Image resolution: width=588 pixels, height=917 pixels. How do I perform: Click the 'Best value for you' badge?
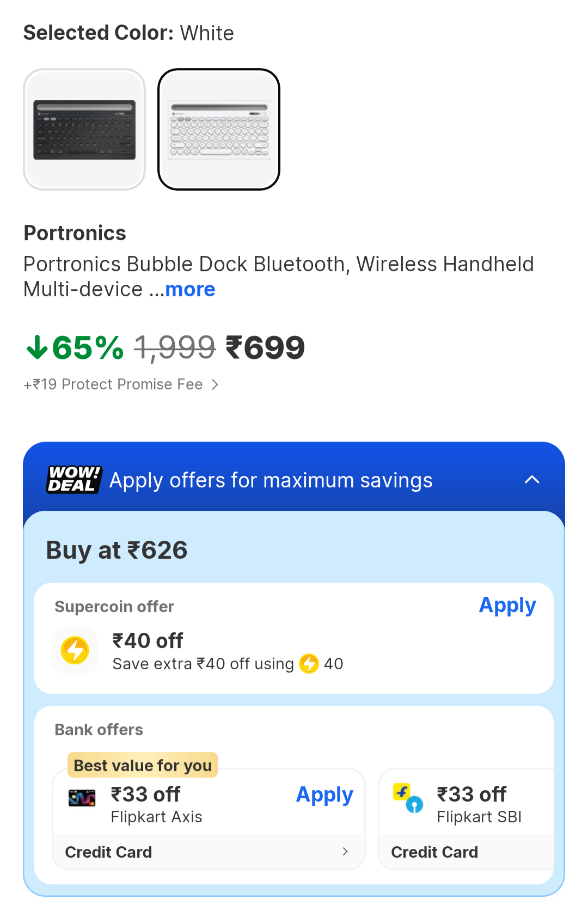point(143,766)
